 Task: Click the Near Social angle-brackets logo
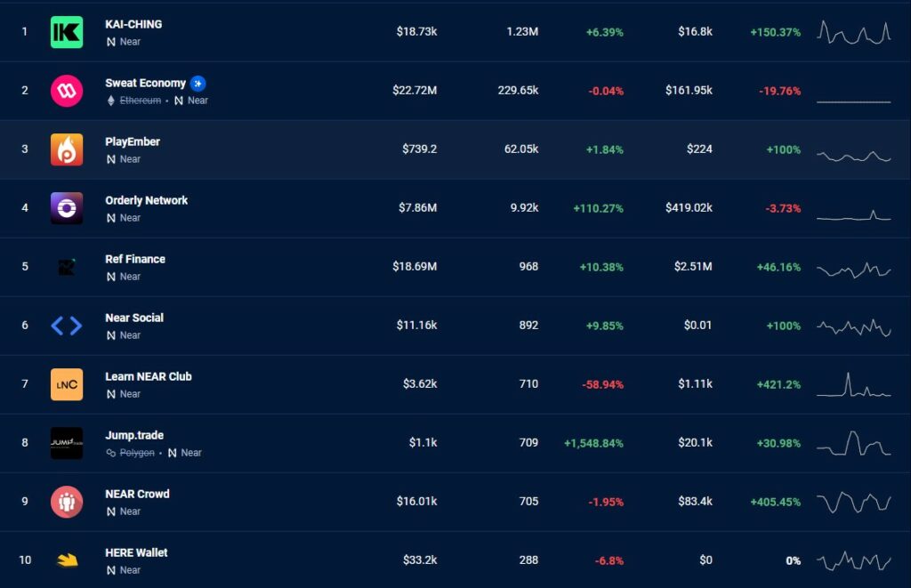point(67,326)
